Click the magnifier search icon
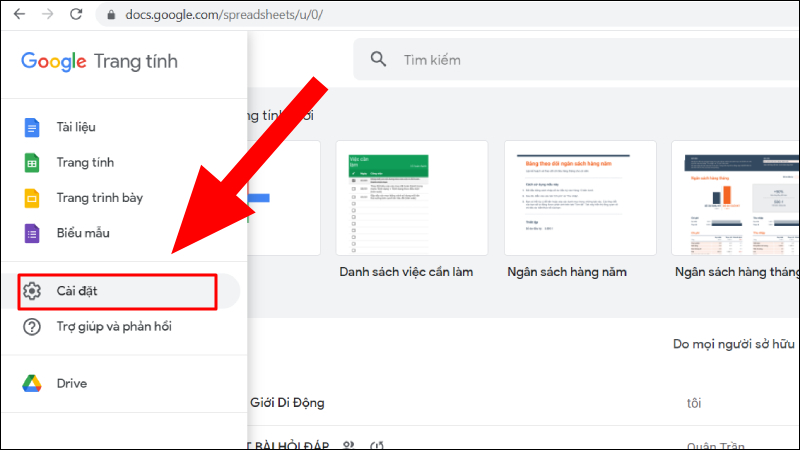This screenshot has height=450, width=800. click(378, 59)
